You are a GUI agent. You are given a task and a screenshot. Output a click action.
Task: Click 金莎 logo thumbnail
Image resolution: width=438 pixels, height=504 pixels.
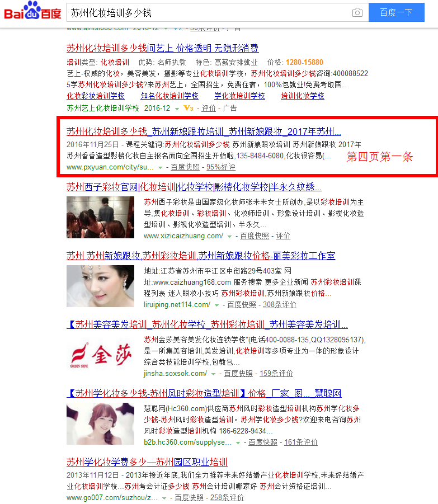[100, 355]
